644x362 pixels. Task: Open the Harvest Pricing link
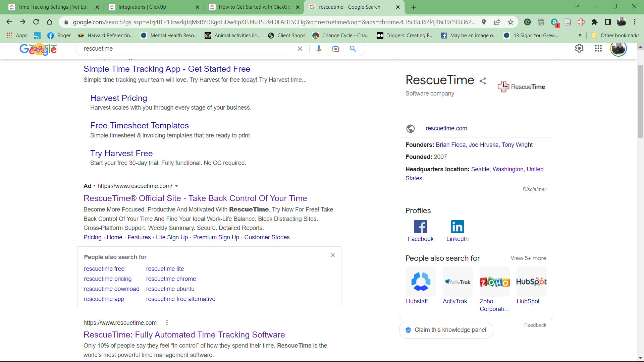point(118,98)
